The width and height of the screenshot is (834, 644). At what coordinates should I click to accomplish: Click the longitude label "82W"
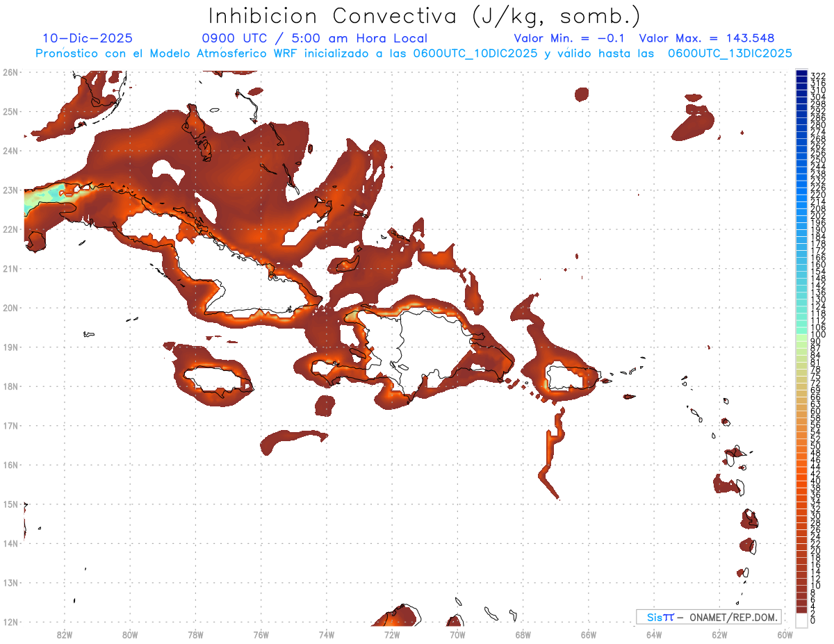[65, 634]
